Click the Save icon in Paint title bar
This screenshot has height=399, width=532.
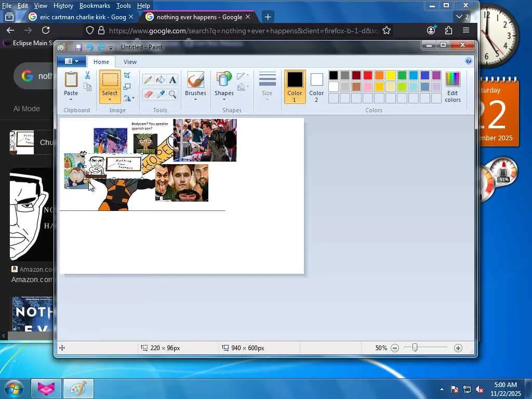(79, 47)
